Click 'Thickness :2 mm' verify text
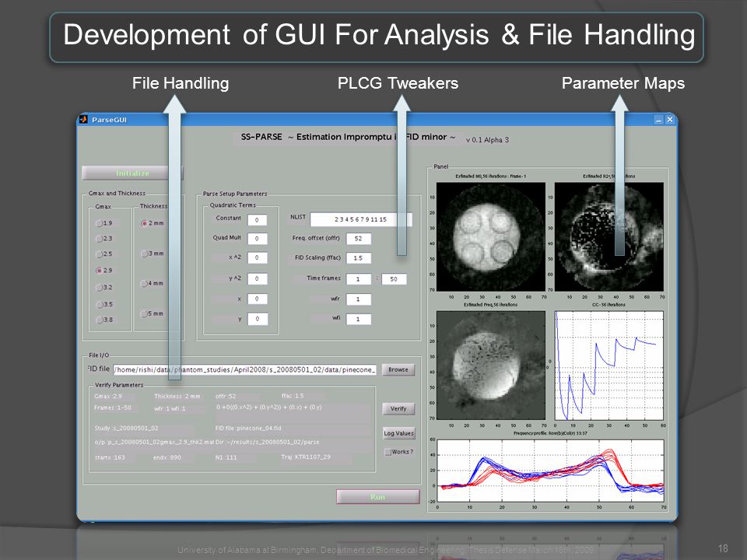Screen dimensions: 747x560 pyautogui.click(x=177, y=396)
